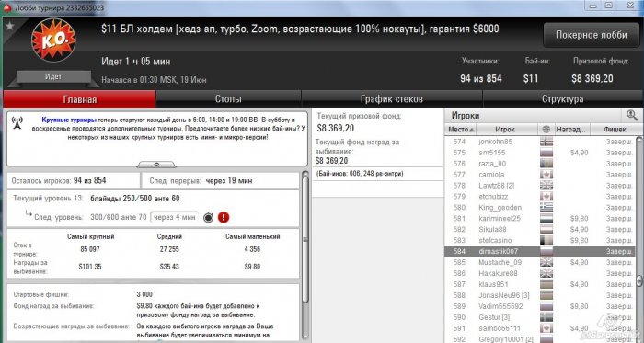Click the flag next to Lawtz88
The width and height of the screenshot is (644, 343).
pyautogui.click(x=546, y=186)
